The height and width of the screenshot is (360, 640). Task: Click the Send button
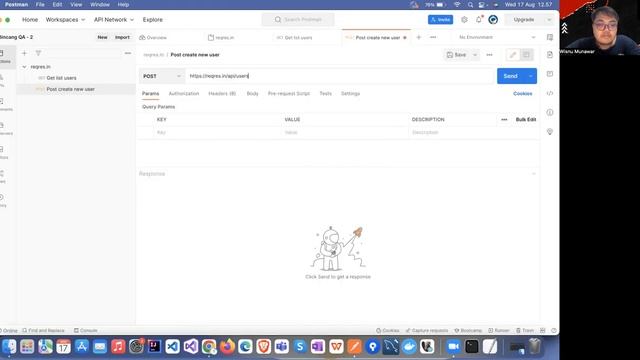tap(511, 76)
